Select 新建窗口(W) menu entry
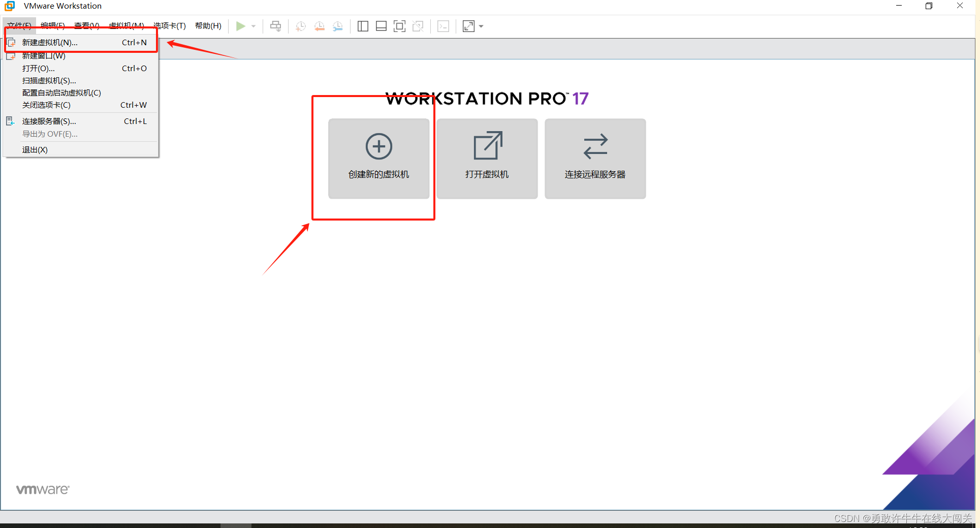This screenshot has width=980, height=528. 81,56
